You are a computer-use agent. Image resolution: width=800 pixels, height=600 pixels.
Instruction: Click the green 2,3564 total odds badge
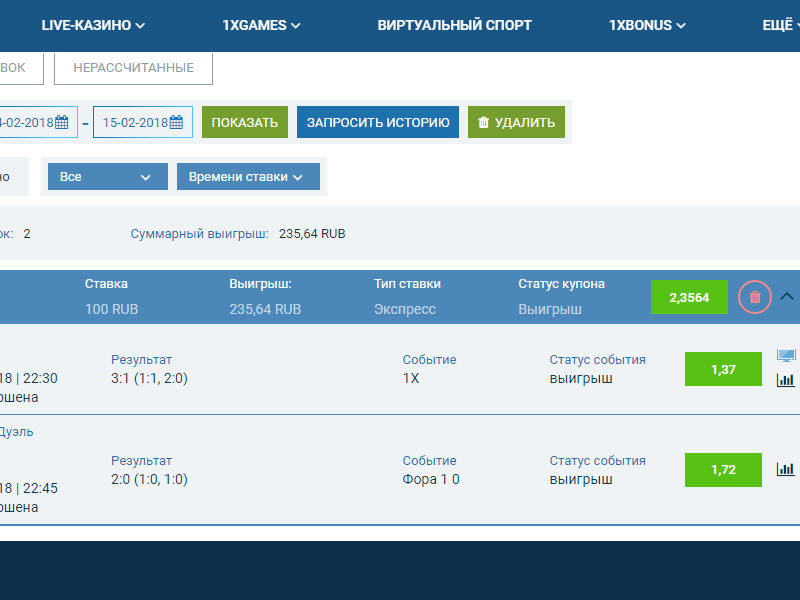point(689,297)
